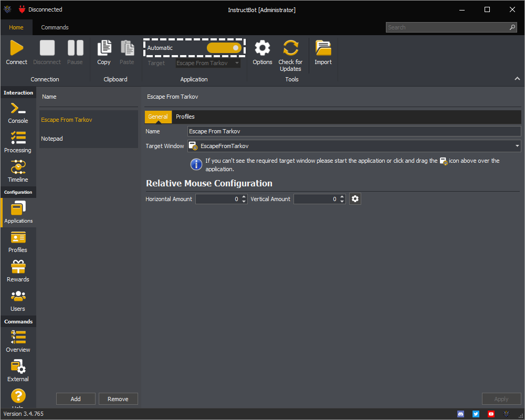Click the Pause icon

[x=75, y=48]
